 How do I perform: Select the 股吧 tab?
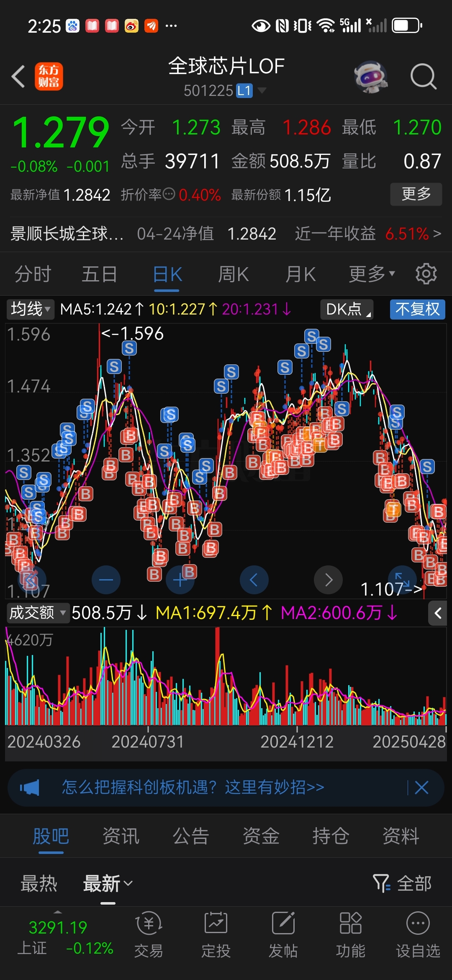pyautogui.click(x=51, y=836)
